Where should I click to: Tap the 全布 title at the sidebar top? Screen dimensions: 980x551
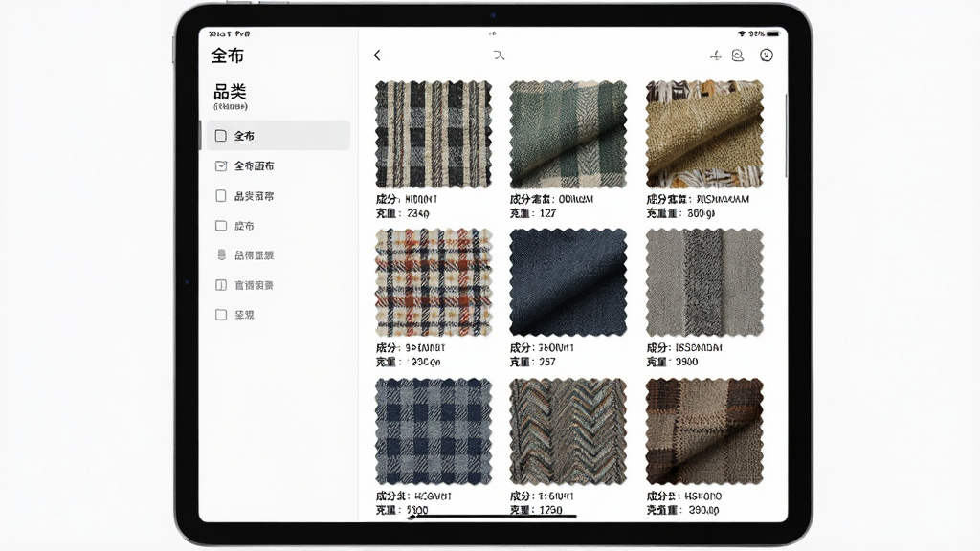[x=228, y=55]
